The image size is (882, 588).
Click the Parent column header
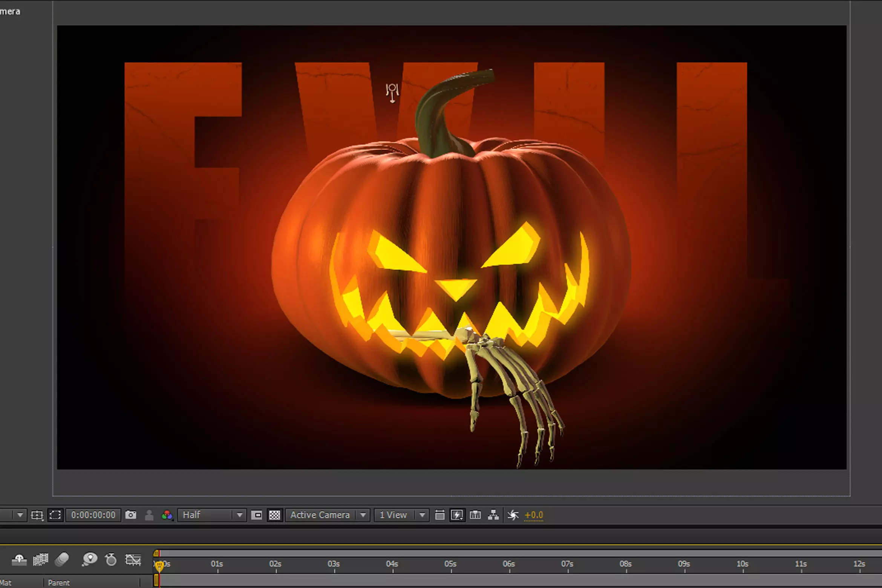click(x=59, y=582)
